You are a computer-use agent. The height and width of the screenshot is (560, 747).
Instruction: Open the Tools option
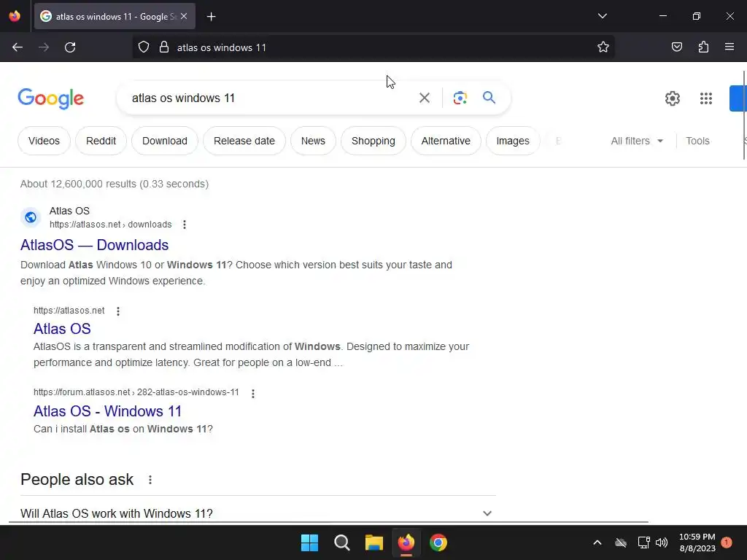(697, 141)
